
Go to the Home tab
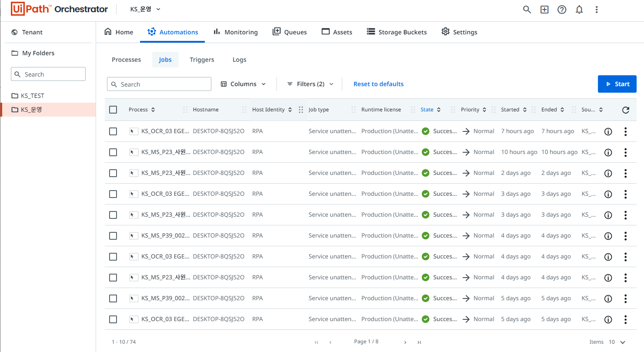pos(119,32)
